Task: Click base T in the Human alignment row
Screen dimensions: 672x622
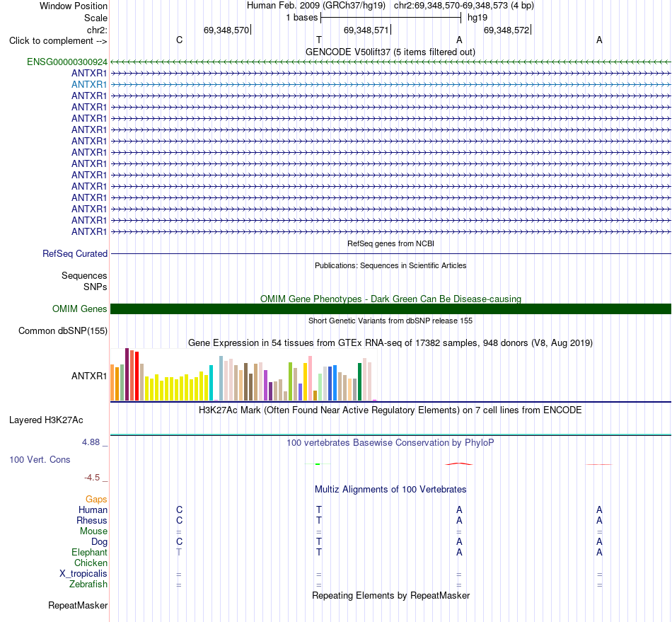Action: tap(319, 509)
